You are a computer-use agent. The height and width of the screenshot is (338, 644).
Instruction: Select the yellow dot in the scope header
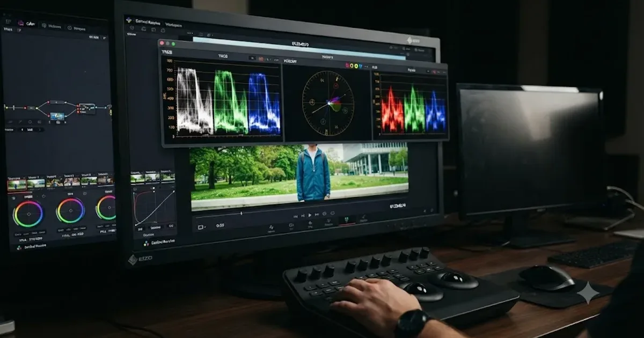352,66
